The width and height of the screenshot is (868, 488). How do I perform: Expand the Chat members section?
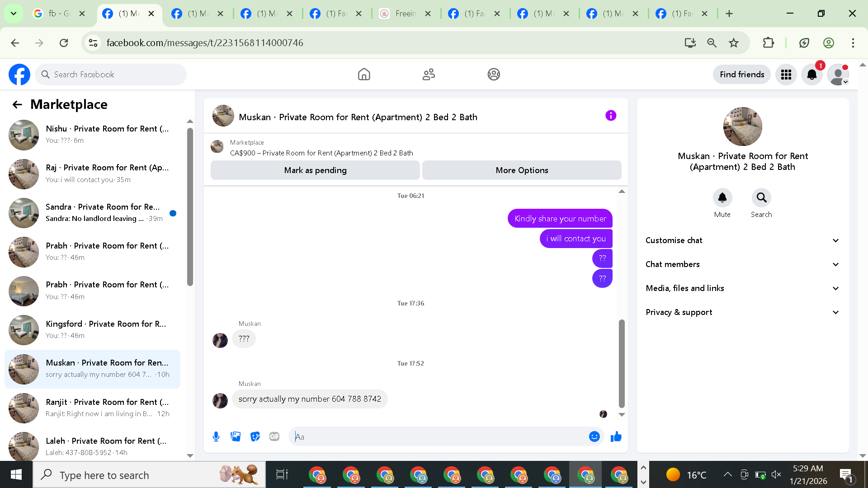742,264
